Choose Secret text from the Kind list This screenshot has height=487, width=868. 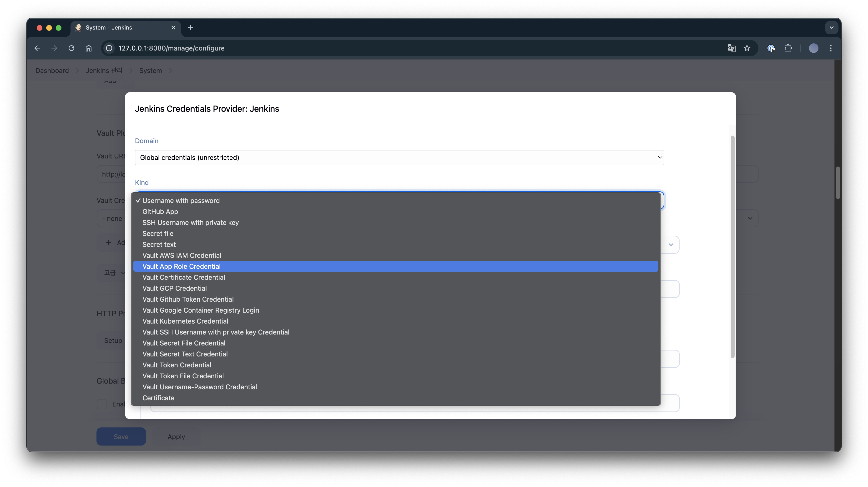[159, 244]
